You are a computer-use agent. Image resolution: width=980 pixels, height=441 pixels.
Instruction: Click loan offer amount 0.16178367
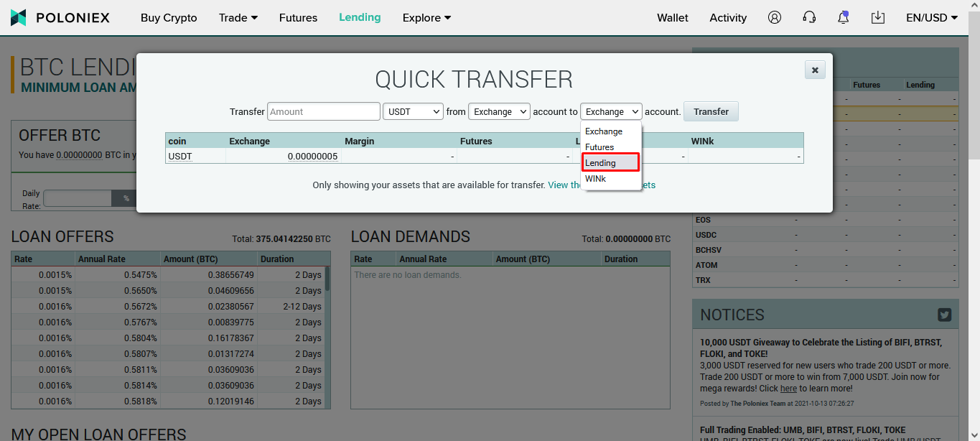pyautogui.click(x=231, y=338)
